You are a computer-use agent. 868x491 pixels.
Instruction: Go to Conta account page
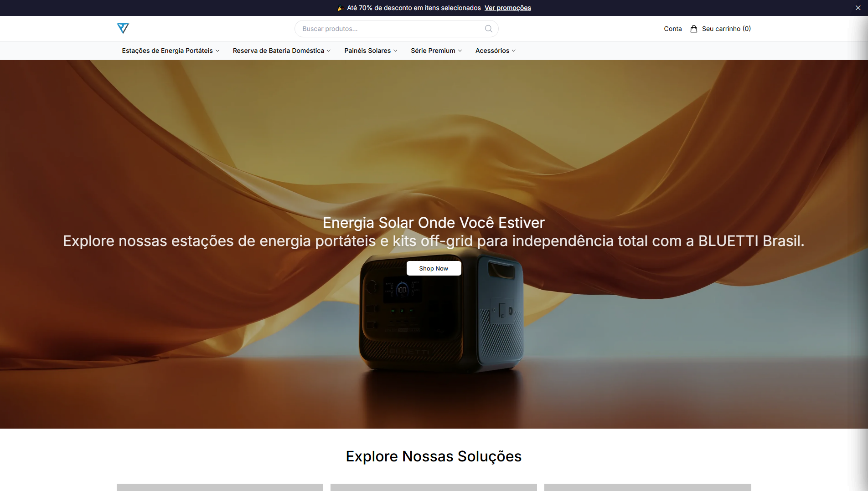click(672, 29)
